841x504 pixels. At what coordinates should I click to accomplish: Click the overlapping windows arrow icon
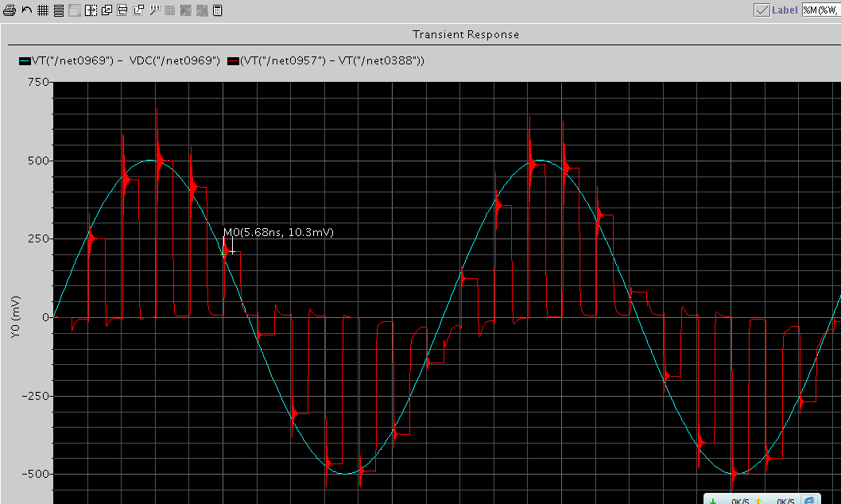(x=107, y=10)
